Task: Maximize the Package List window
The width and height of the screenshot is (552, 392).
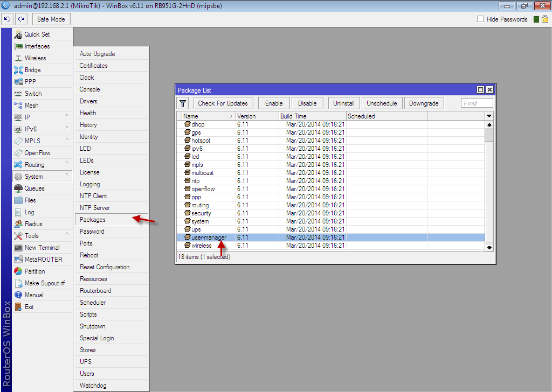Action: pyautogui.click(x=480, y=90)
